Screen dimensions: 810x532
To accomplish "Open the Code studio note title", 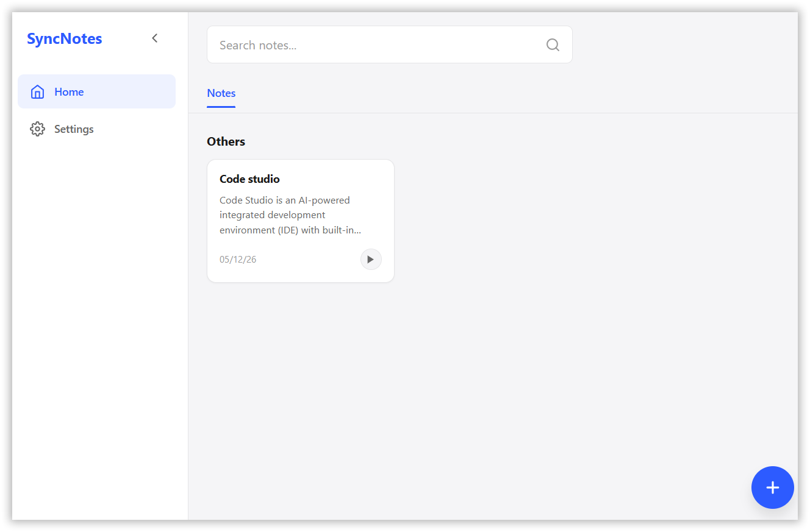I will click(x=249, y=179).
